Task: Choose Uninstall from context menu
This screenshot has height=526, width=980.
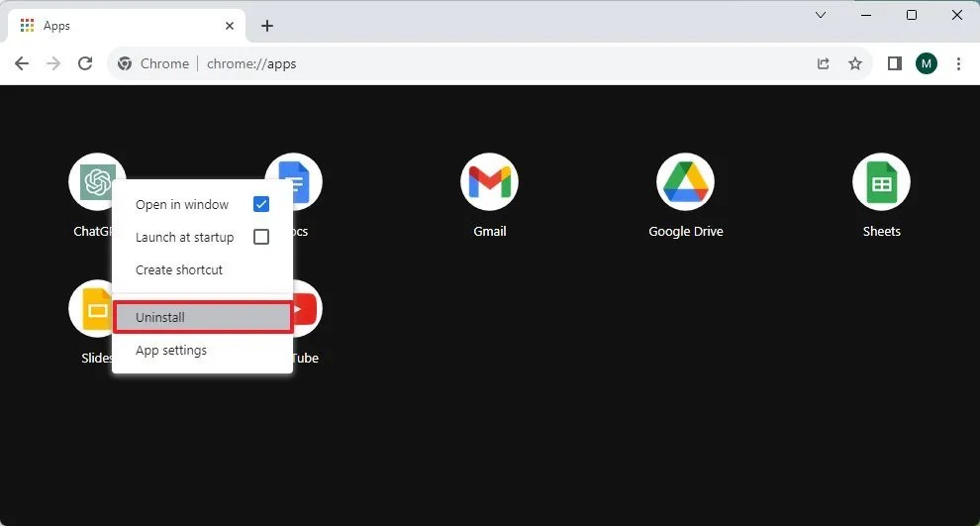Action: (x=203, y=317)
